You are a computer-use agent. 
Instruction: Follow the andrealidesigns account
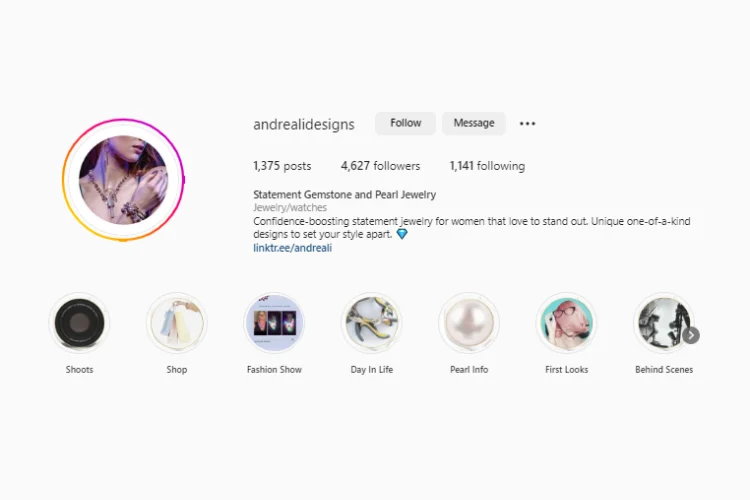tap(406, 123)
